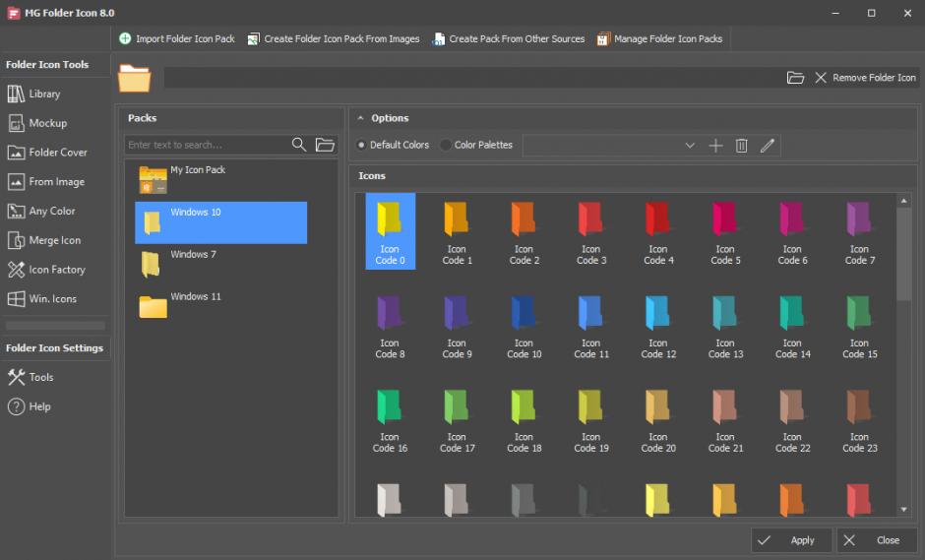Pick the blue Icon Code 11 folder
This screenshot has width=925, height=560.
pos(590,327)
